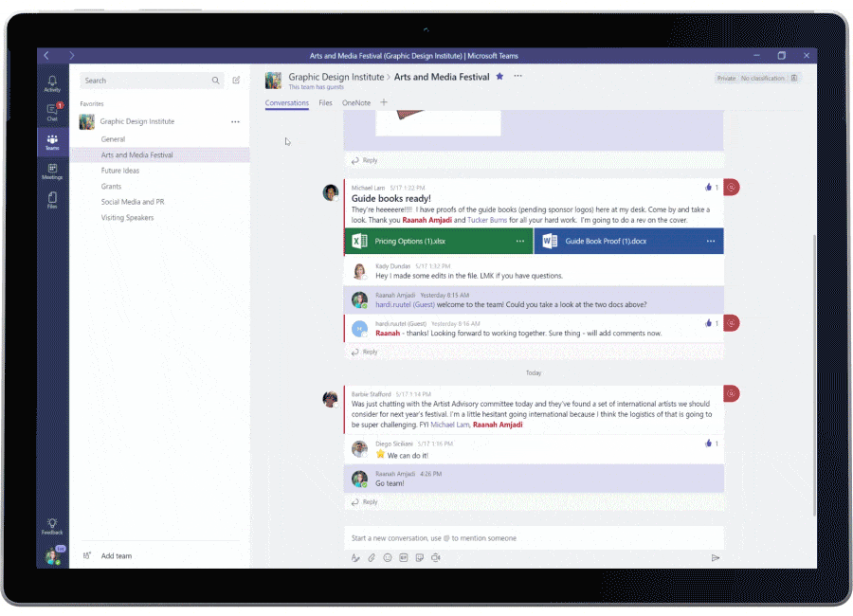
Task: Send the message with the arrow icon
Action: coord(717,558)
